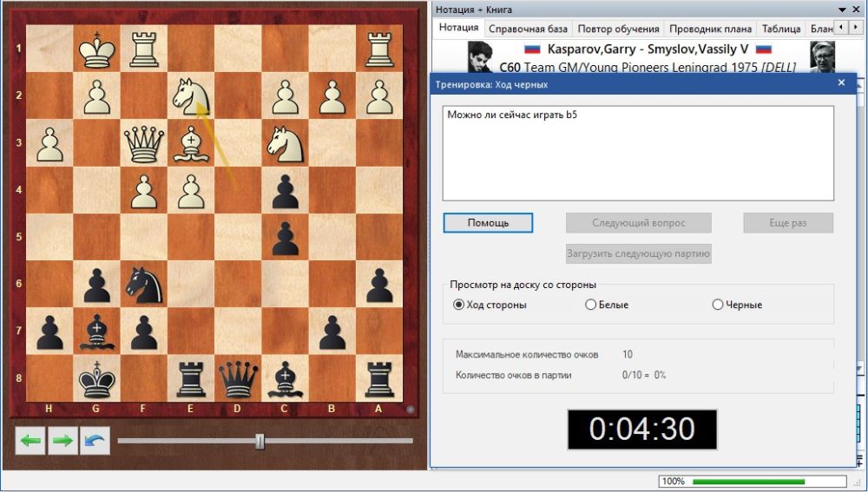The image size is (868, 492).
Task: Click the blue take-back move arrow
Action: click(x=95, y=441)
